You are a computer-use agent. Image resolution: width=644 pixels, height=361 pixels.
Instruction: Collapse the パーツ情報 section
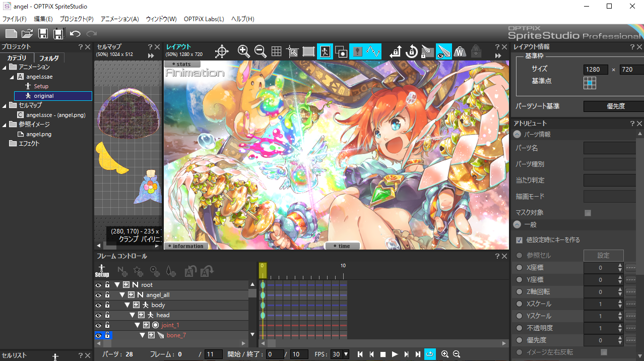[518, 135]
